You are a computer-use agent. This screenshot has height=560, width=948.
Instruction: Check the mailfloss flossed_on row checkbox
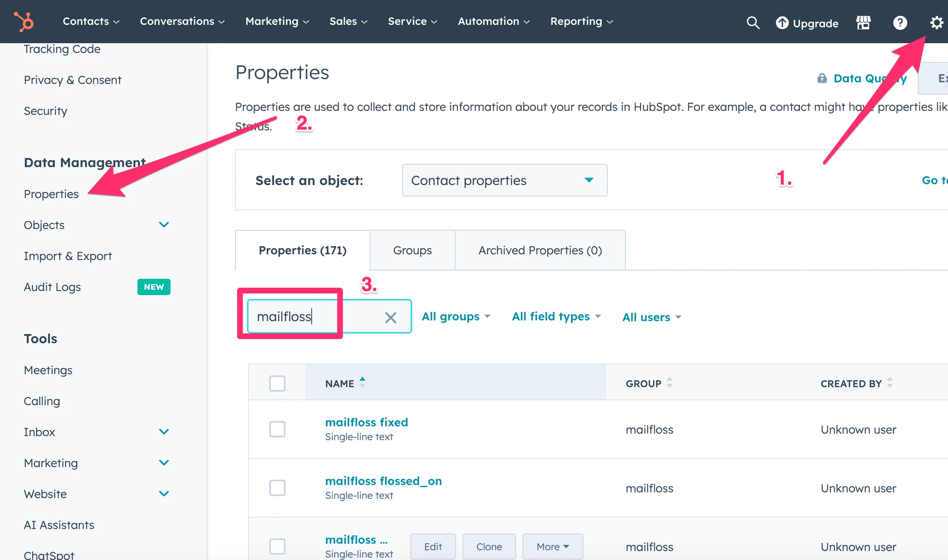tap(277, 487)
